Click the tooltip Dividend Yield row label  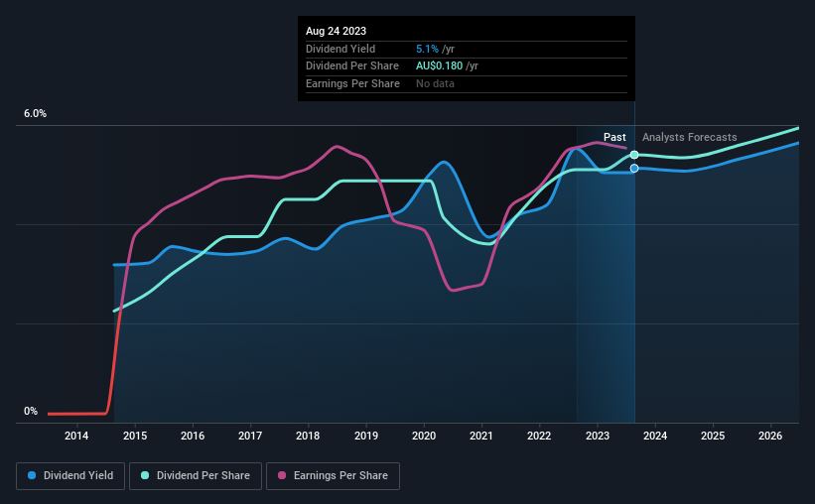[x=340, y=49]
